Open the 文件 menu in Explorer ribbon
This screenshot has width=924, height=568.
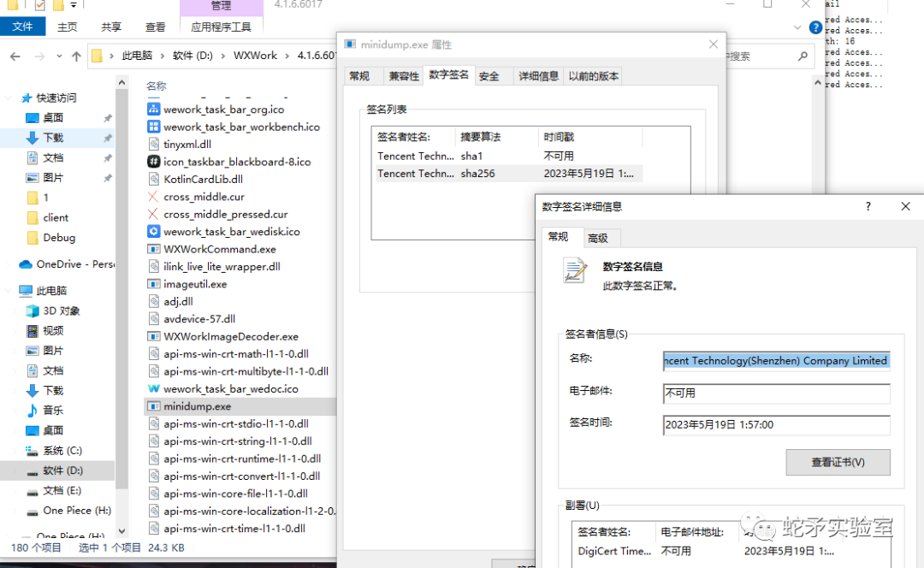point(22,27)
